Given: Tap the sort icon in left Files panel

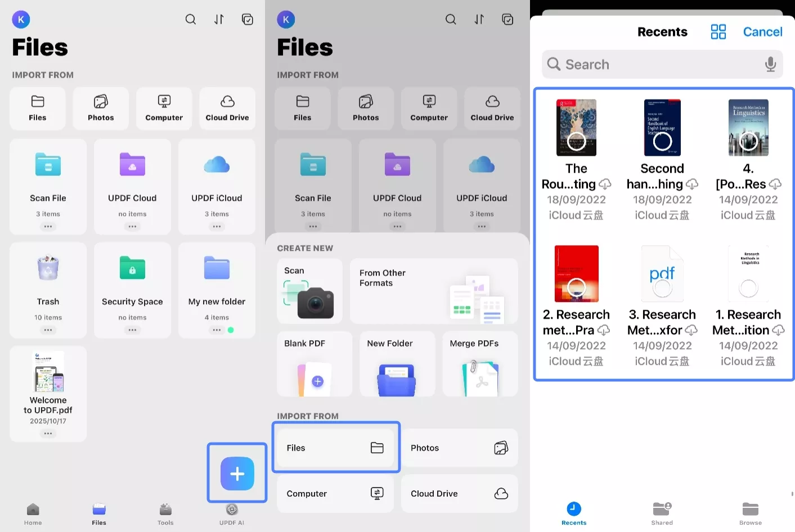Looking at the screenshot, I should click(219, 20).
